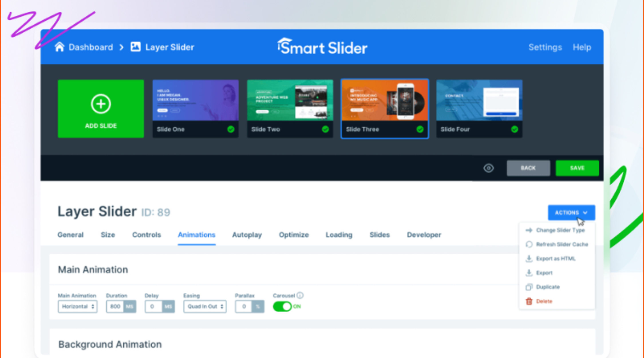This screenshot has height=358, width=644.
Task: Click the percent unit beside Parallax
Action: pyautogui.click(x=258, y=306)
